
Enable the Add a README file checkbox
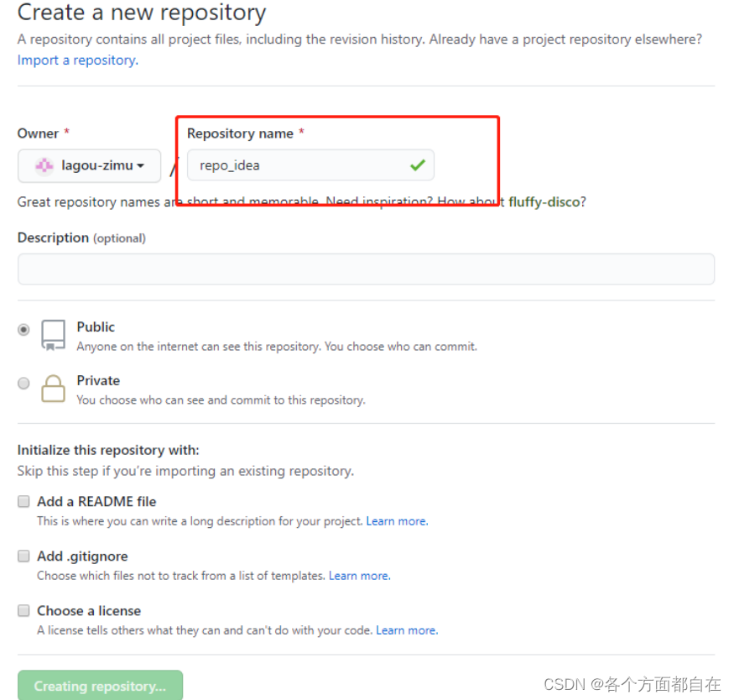click(x=23, y=501)
